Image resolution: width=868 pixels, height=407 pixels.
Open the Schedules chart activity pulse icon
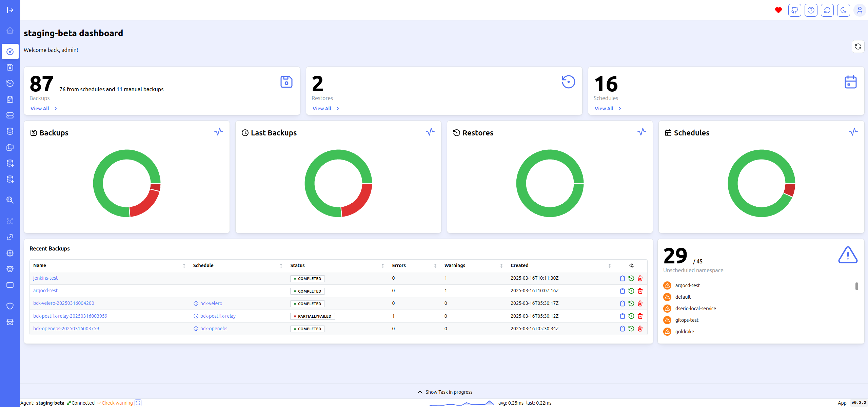pos(853,132)
